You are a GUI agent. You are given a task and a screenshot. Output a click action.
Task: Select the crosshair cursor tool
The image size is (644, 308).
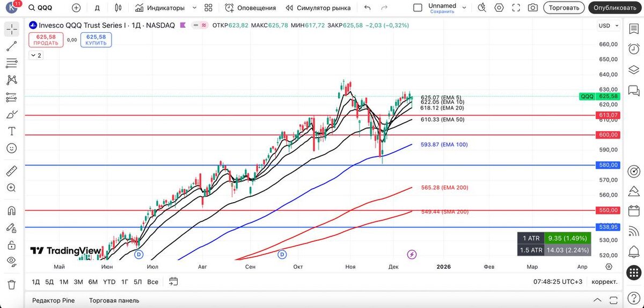[12, 30]
